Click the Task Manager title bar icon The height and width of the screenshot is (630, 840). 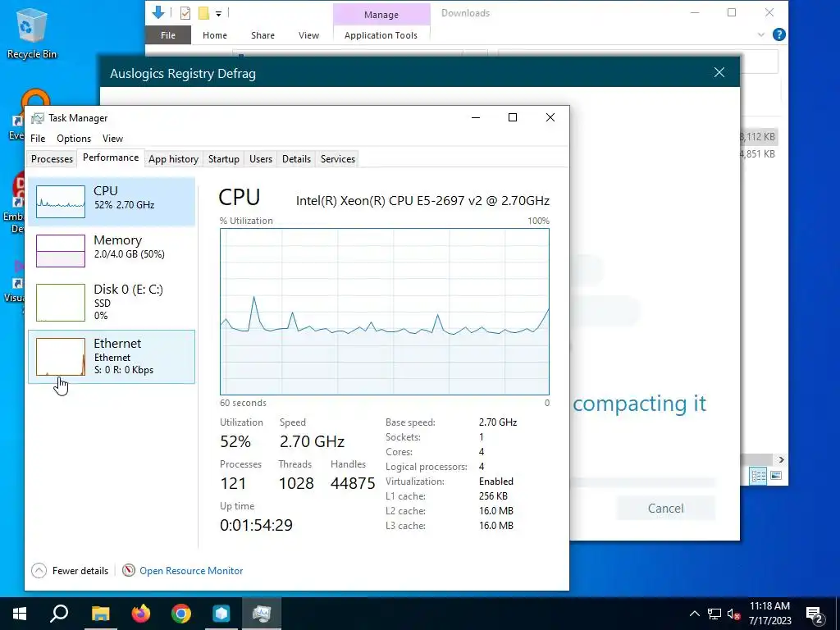[38, 118]
